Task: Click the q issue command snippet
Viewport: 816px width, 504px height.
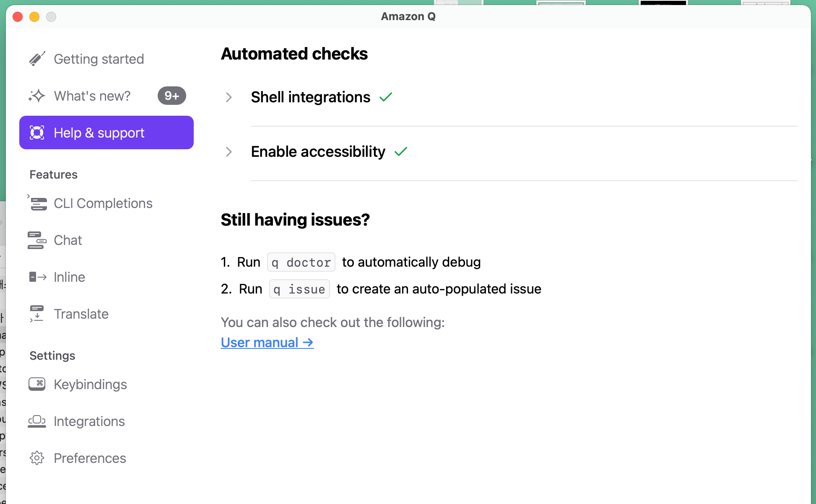Action: click(299, 289)
